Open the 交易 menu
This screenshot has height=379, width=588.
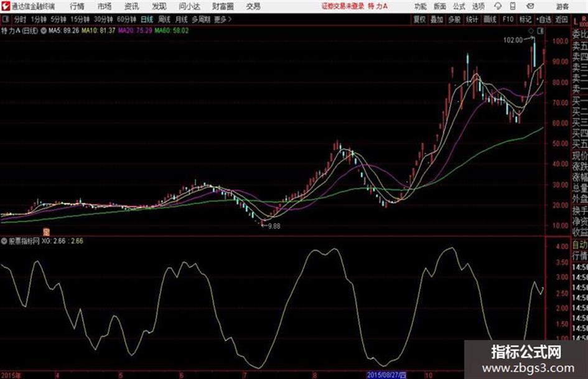pos(253,6)
